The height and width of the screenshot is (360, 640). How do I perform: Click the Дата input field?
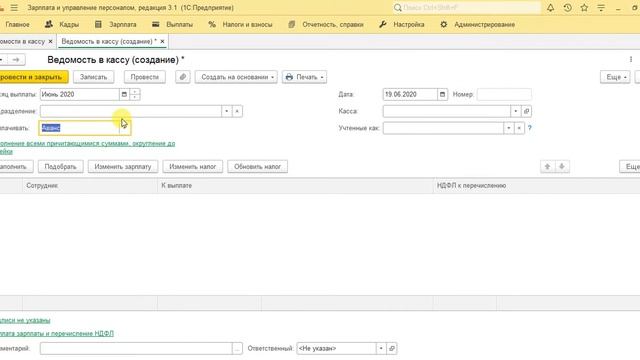point(410,94)
